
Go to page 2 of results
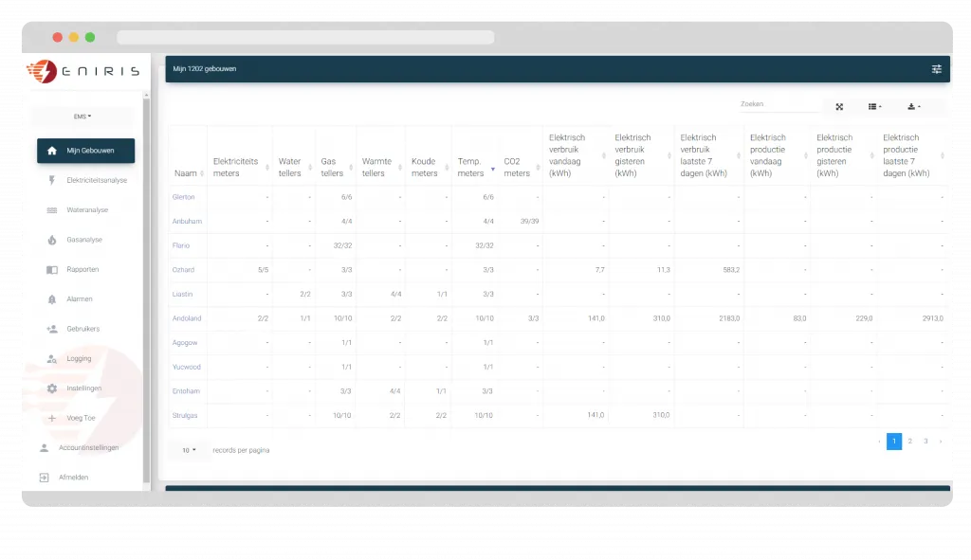click(909, 442)
